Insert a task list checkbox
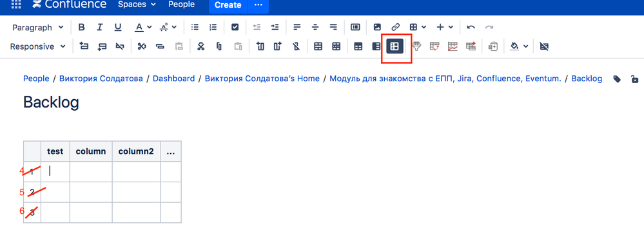 click(235, 27)
